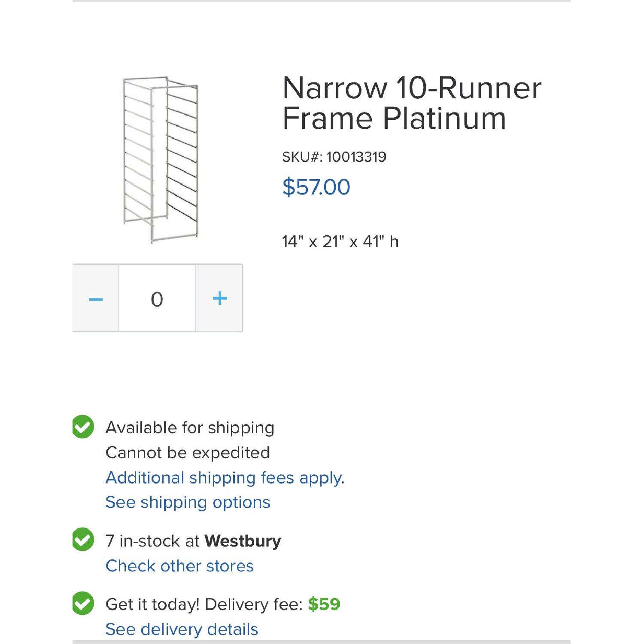This screenshot has width=644, height=644.
Task: Click the dimensions text 14 x 21 x 41
Action: (x=341, y=241)
